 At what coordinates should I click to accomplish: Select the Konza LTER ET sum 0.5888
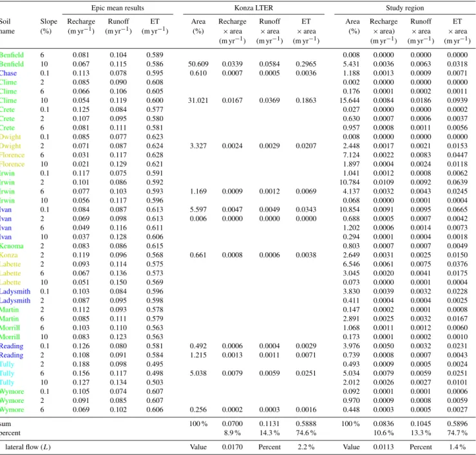pyautogui.click(x=306, y=423)
